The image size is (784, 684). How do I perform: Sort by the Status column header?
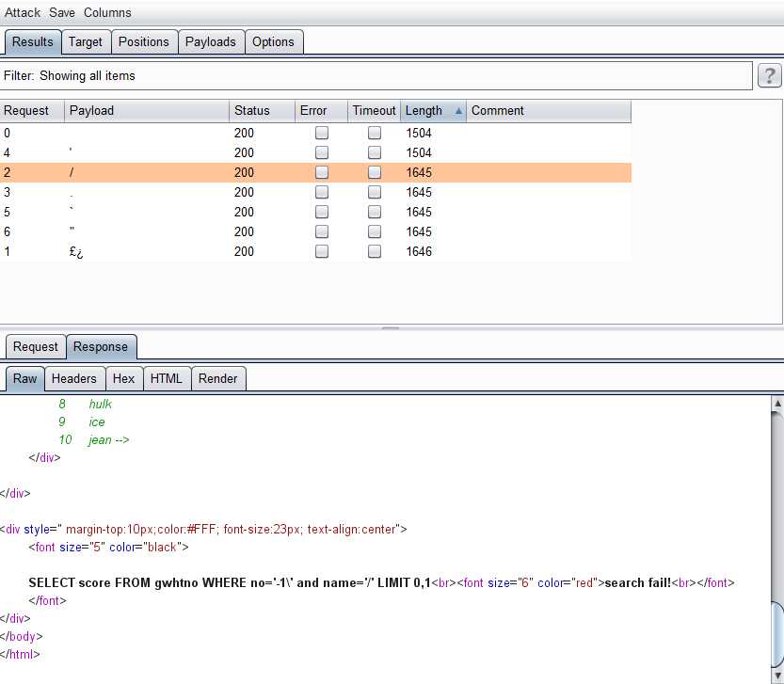[262, 111]
